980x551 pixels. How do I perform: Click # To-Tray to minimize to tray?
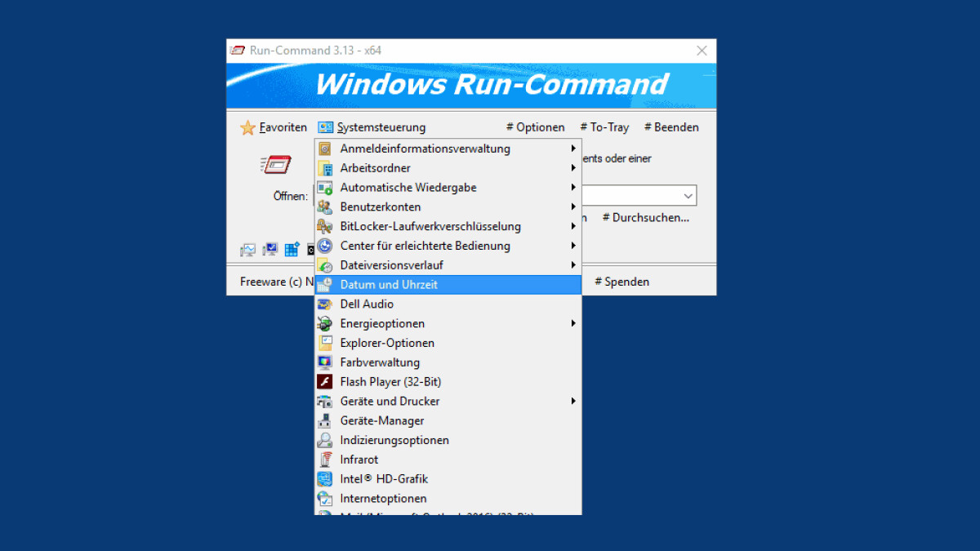click(x=604, y=127)
